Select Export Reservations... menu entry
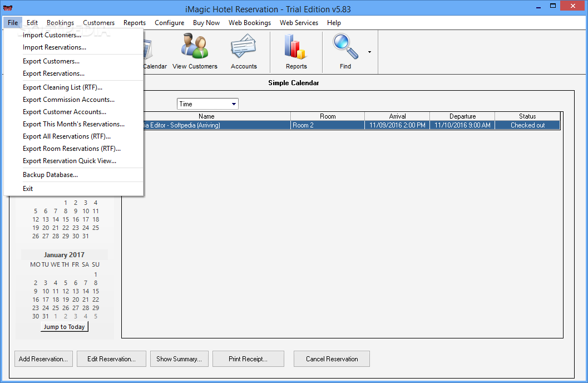The image size is (588, 383). tap(74, 73)
